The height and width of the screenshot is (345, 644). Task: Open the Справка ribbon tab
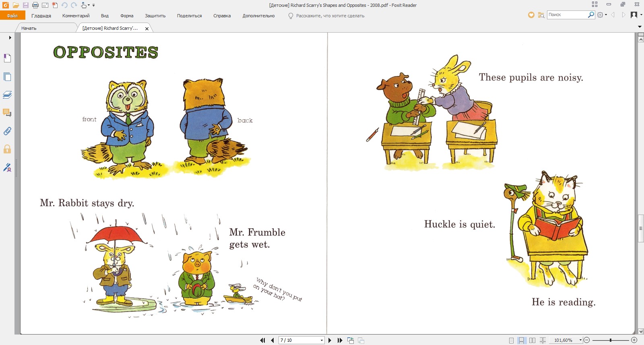pyautogui.click(x=222, y=16)
